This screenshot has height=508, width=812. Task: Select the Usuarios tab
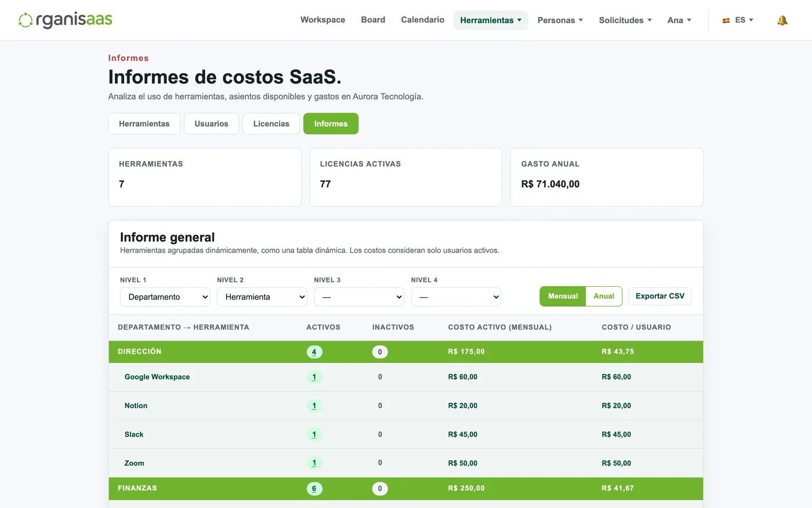(212, 124)
